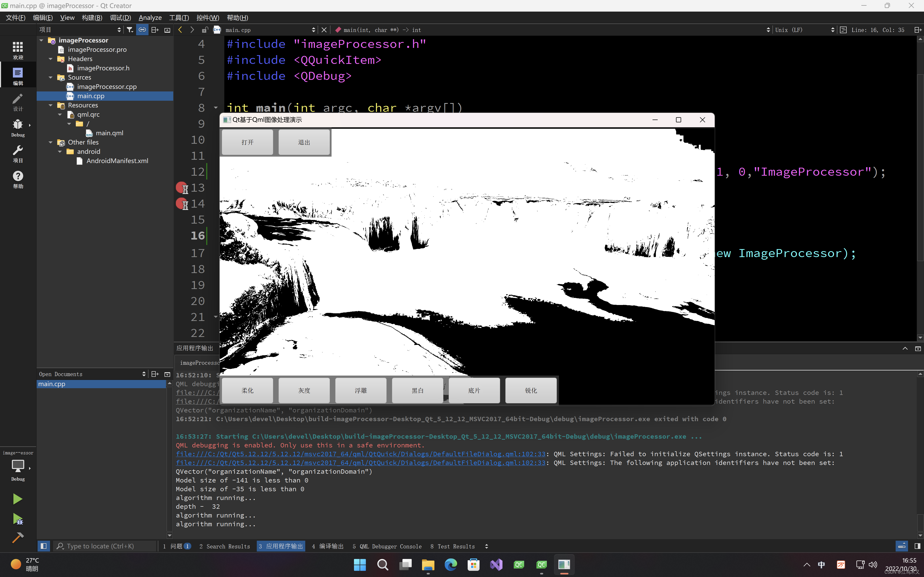Click the Build hammer icon
The width and height of the screenshot is (924, 577).
[x=18, y=538]
